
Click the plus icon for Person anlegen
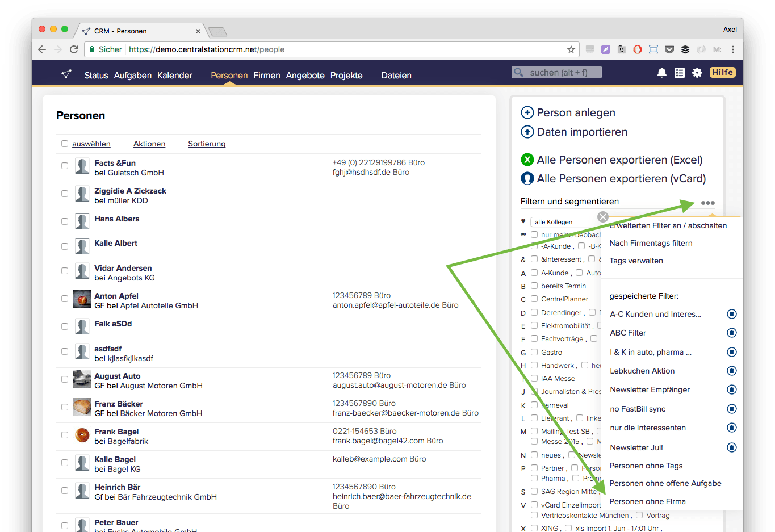click(527, 112)
